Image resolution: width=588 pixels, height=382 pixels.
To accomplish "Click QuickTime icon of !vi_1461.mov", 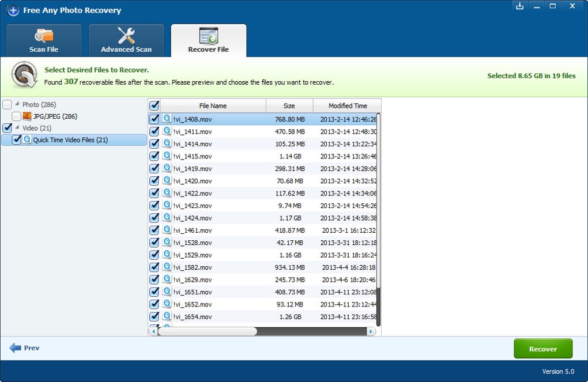I will coord(167,230).
